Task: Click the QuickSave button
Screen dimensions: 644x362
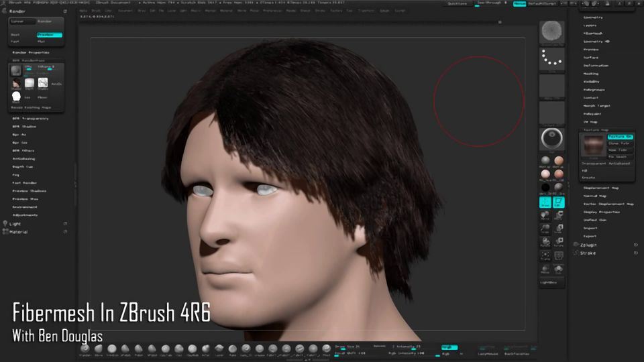Action: tap(457, 3)
